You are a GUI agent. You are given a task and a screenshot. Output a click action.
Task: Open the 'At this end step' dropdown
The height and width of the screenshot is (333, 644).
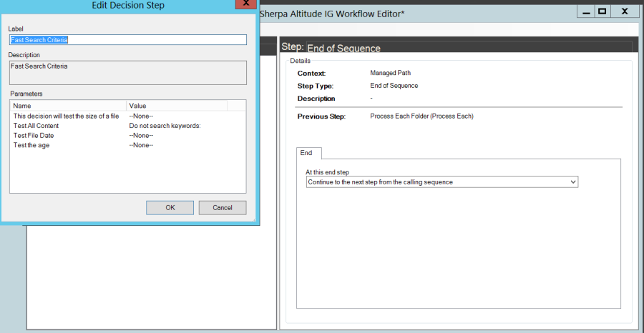tap(441, 182)
